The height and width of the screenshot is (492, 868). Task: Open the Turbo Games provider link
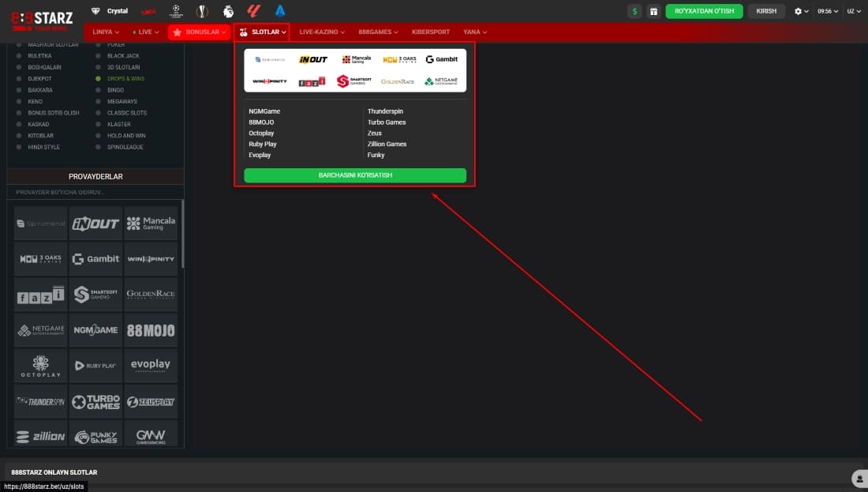(387, 122)
